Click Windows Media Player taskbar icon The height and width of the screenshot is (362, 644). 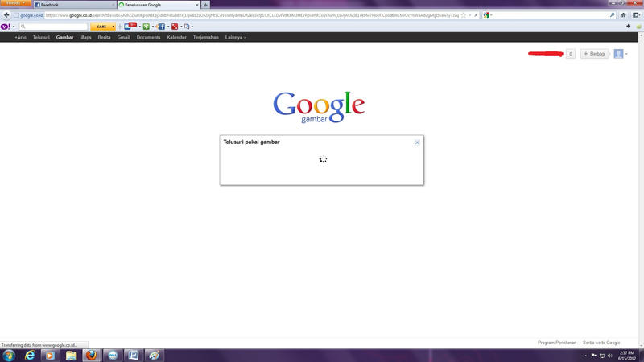(x=50, y=355)
